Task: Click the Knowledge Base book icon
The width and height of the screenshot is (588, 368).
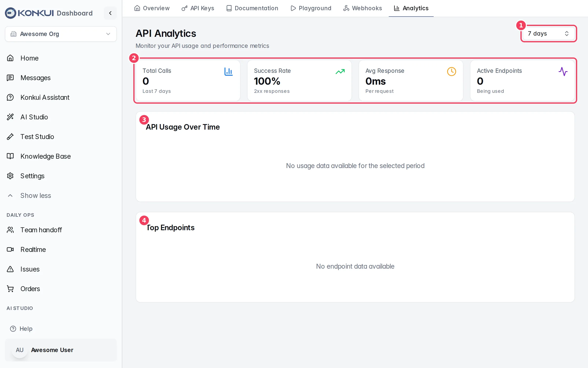Action: 10,156
